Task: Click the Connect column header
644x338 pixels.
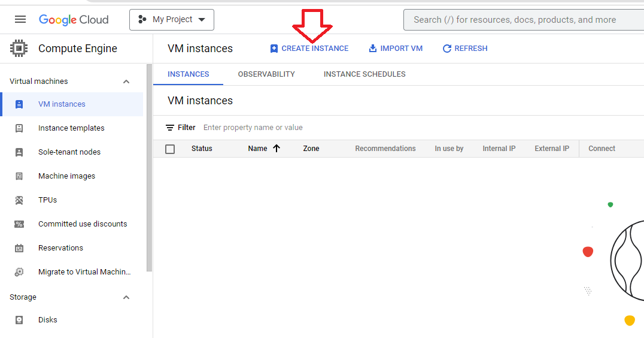Action: pyautogui.click(x=602, y=149)
